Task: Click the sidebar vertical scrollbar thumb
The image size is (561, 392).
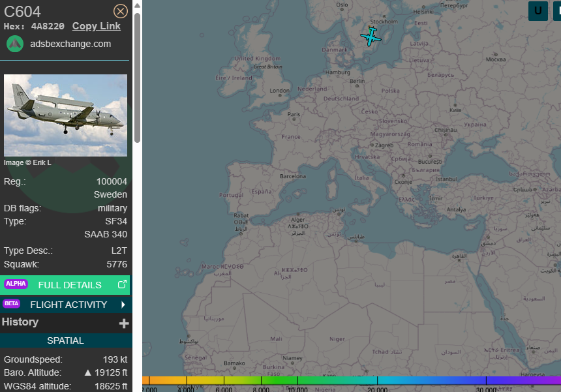Action: (137, 78)
